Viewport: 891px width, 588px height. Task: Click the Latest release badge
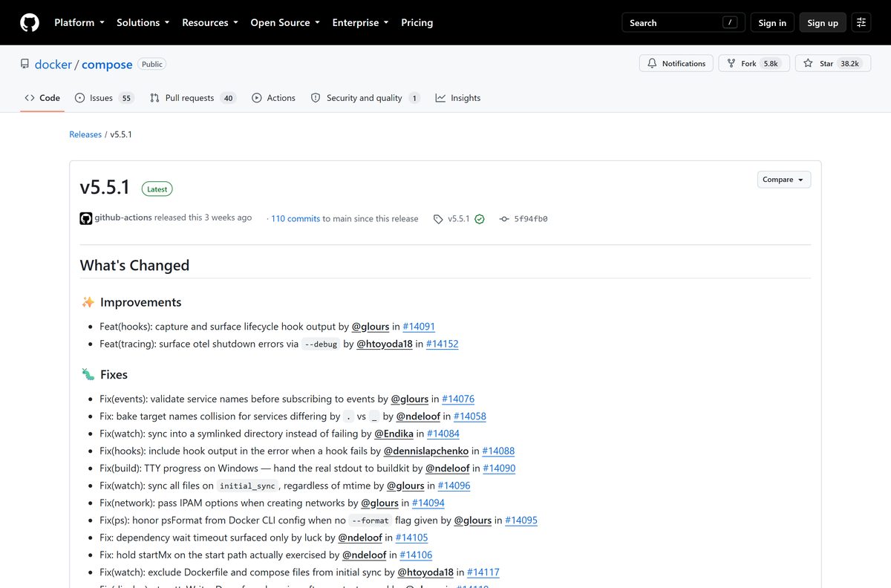click(x=157, y=189)
